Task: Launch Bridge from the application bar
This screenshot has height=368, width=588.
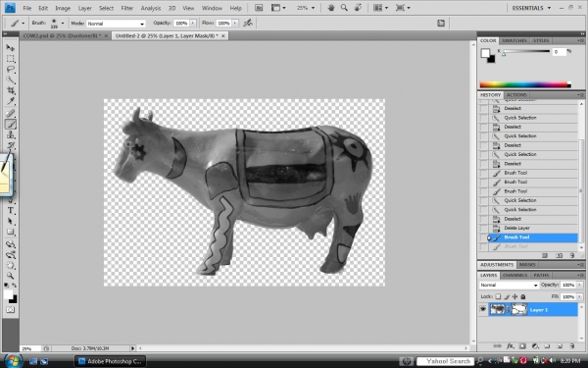Action: click(259, 8)
